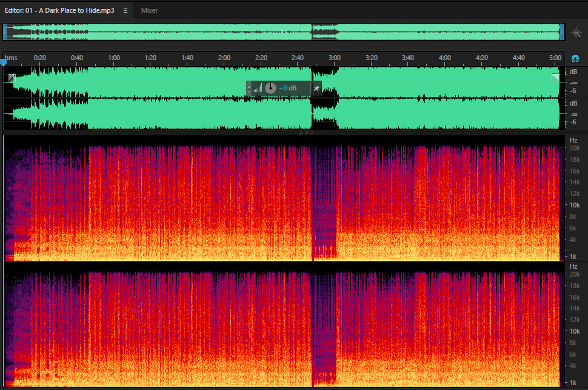The image size is (588, 390).
Task: Click the dB label of the bottom waveform channel
Action: pos(573,103)
